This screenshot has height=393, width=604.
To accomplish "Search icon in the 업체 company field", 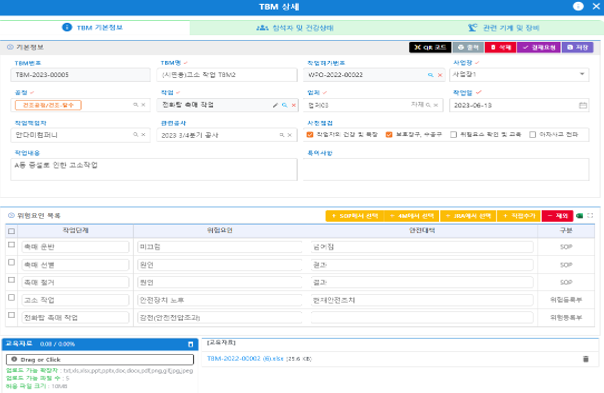I will point(428,105).
